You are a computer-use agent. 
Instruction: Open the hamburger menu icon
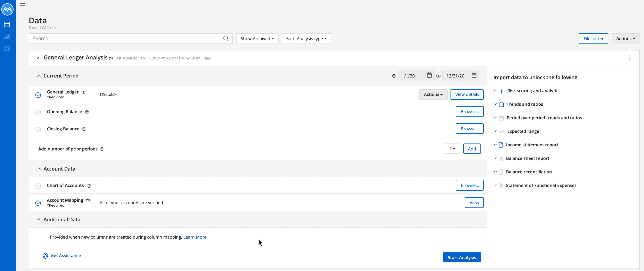[x=22, y=5]
